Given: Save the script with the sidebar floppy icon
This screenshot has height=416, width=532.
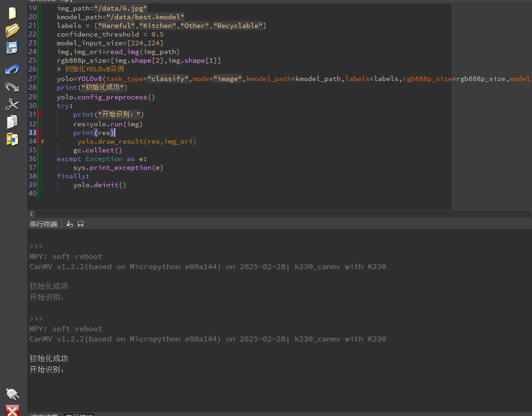Looking at the screenshot, I should pos(12,48).
